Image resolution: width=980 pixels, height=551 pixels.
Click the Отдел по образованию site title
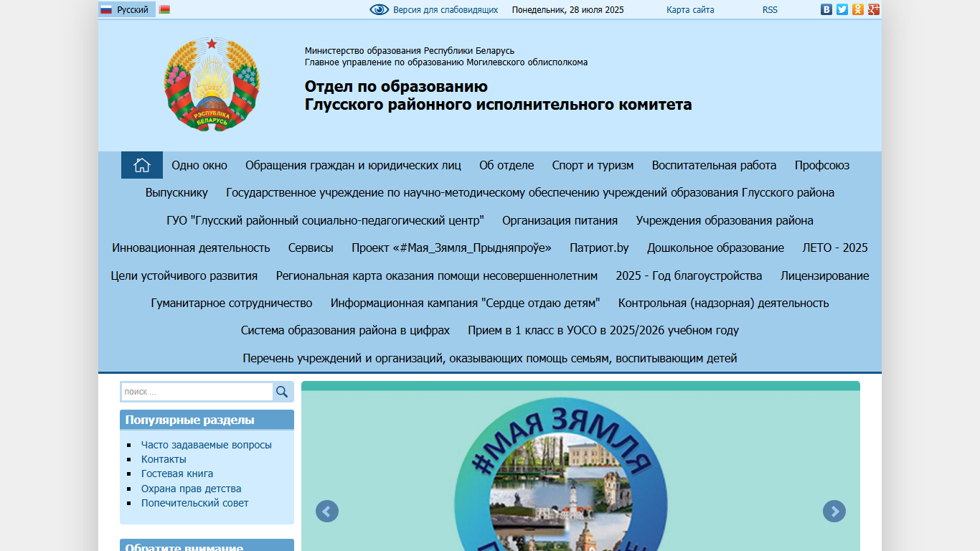[498, 95]
